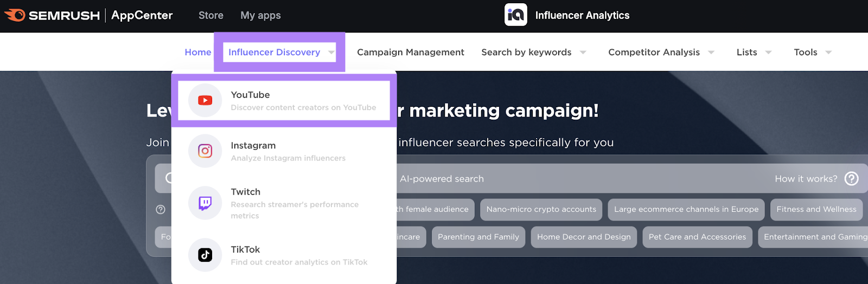Open the Campaign Management tab
The height and width of the screenshot is (284, 868).
pos(410,53)
